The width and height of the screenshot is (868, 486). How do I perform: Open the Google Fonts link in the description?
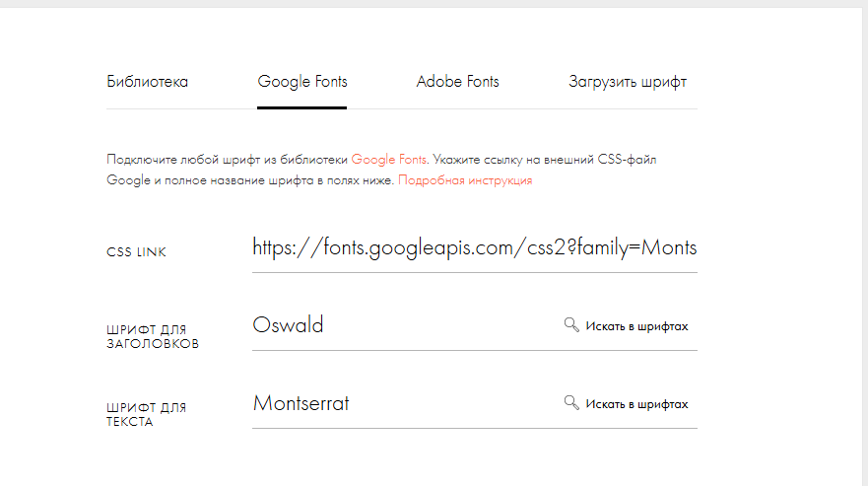coord(389,158)
